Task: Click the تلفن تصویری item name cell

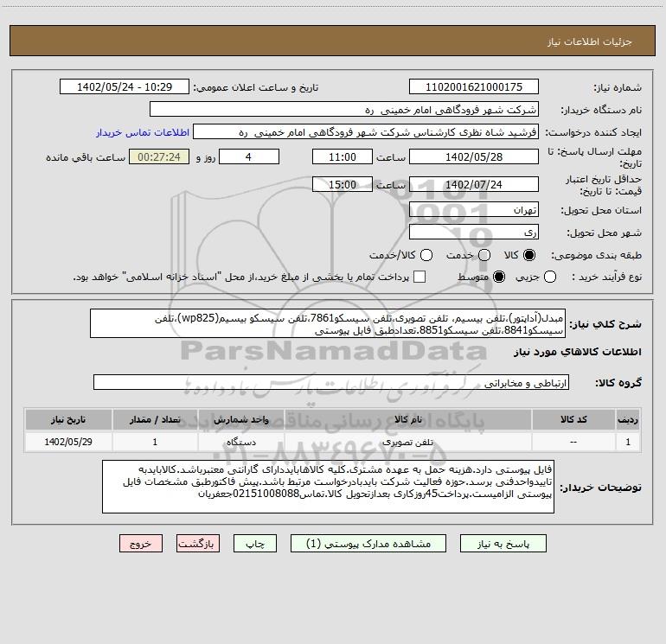Action: tap(408, 442)
